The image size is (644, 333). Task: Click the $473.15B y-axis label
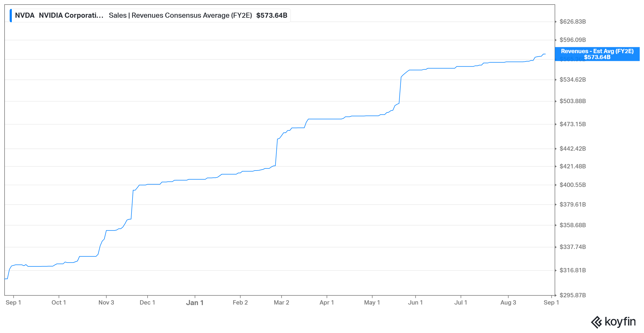click(573, 124)
